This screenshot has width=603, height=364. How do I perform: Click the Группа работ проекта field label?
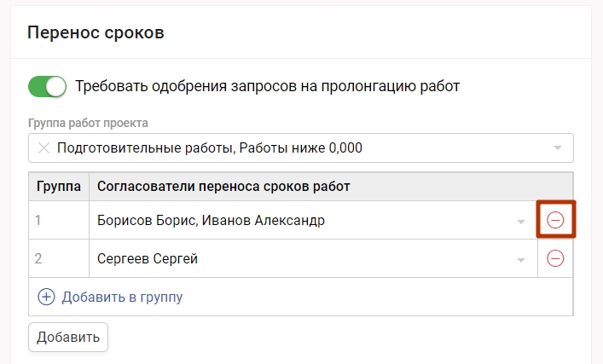(88, 122)
